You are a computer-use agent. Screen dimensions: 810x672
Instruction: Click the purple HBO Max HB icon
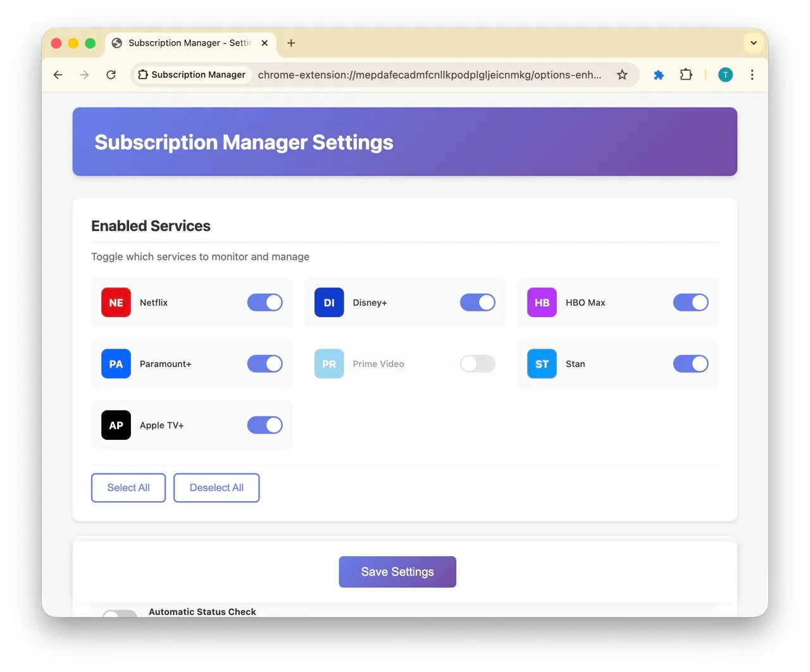click(x=542, y=302)
